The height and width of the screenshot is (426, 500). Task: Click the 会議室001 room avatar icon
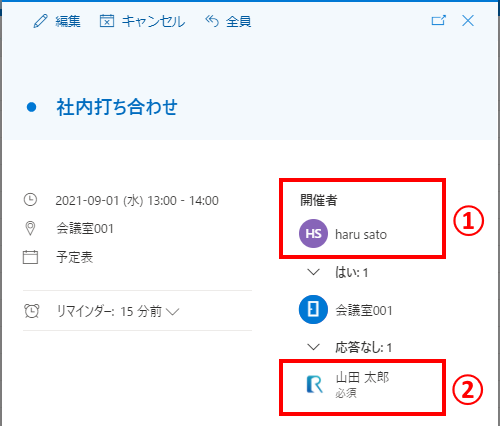tap(313, 310)
